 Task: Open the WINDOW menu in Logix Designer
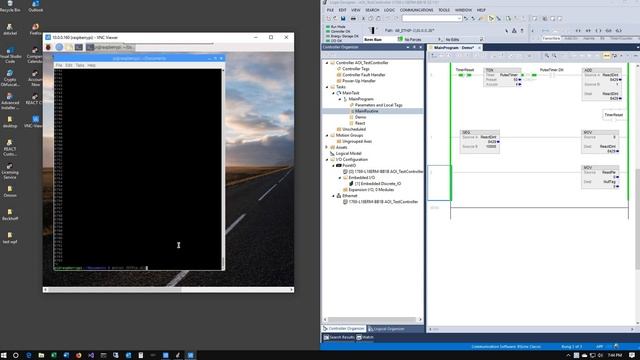pos(463,10)
